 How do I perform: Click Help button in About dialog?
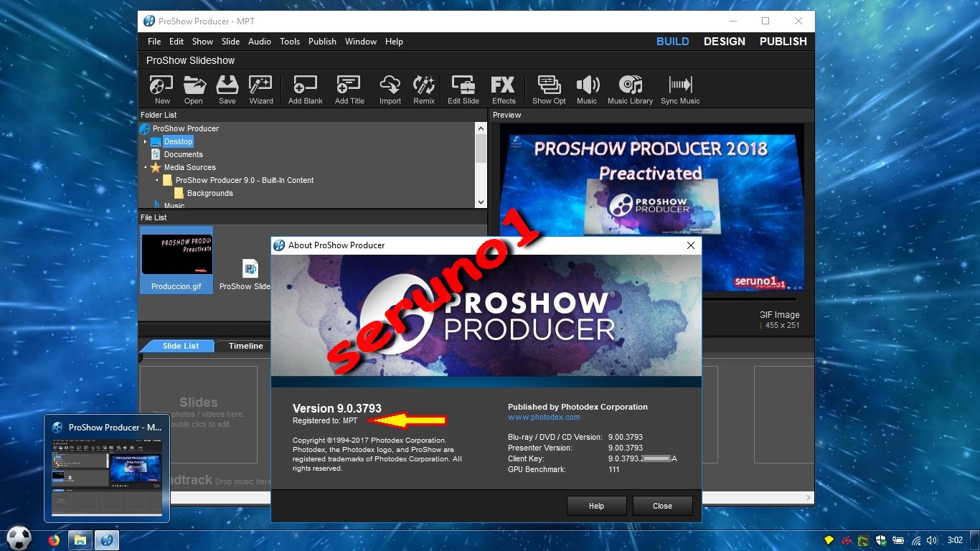(x=596, y=506)
